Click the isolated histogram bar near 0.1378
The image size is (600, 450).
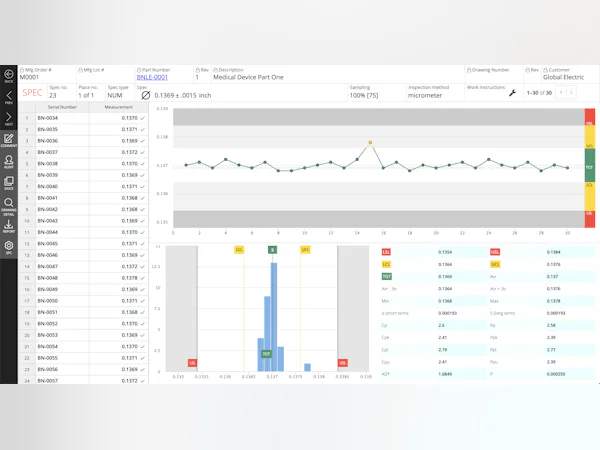tap(307, 367)
